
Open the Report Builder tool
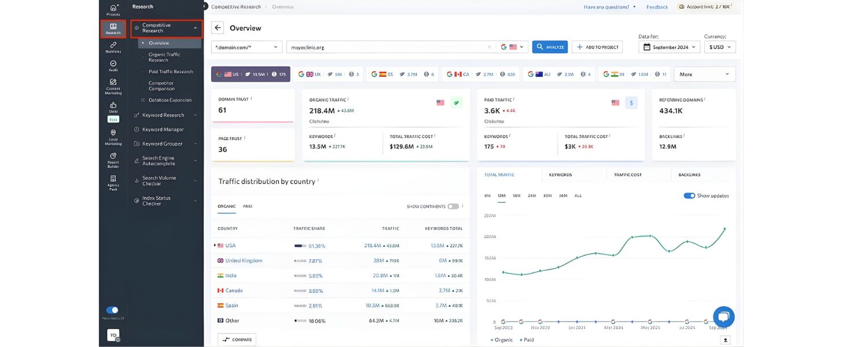113,159
